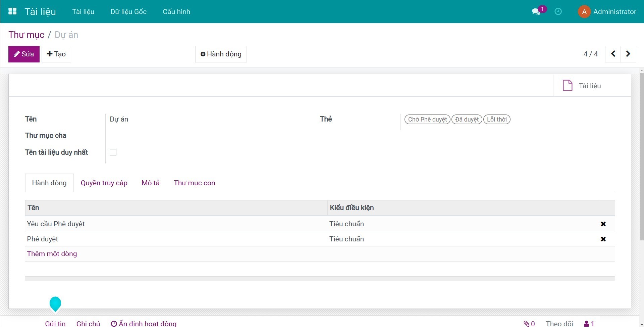Open the Tài liệu document stat button
The image size is (644, 327).
point(582,86)
